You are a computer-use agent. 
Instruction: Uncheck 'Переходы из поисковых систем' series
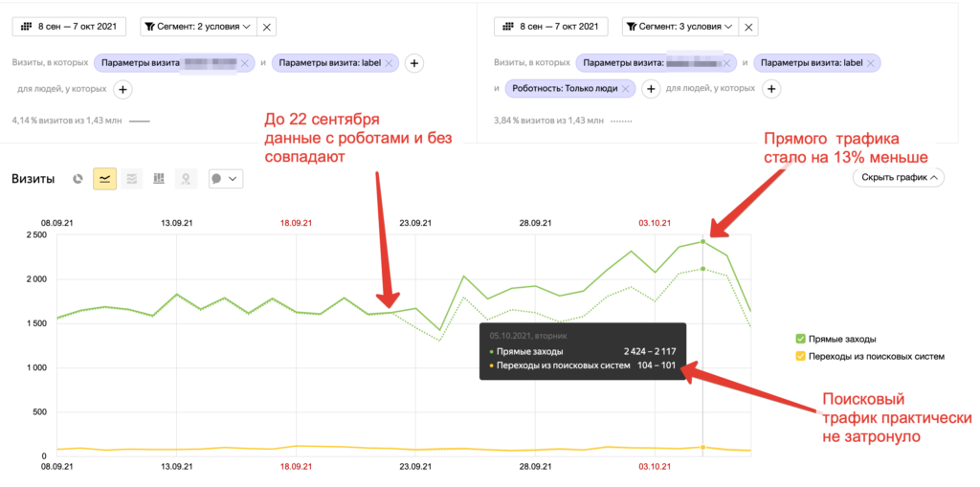point(800,357)
